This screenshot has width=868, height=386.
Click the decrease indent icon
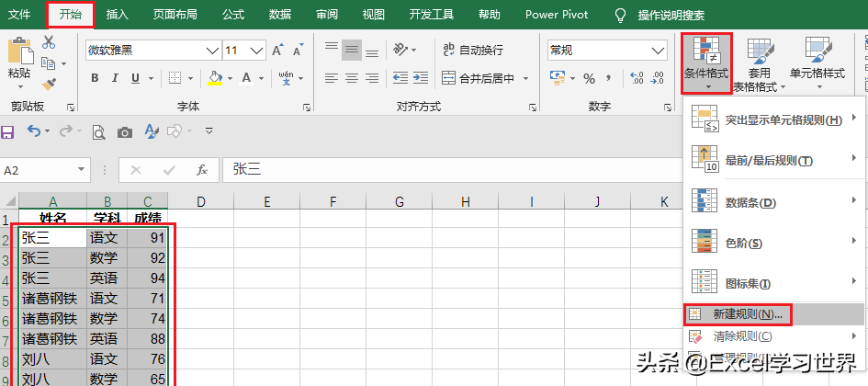[400, 78]
